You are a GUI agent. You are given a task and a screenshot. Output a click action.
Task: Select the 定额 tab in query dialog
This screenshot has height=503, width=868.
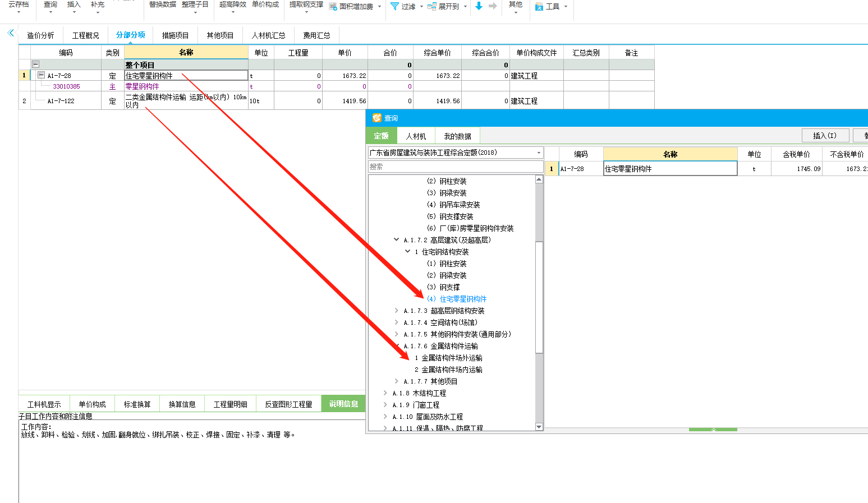382,136
